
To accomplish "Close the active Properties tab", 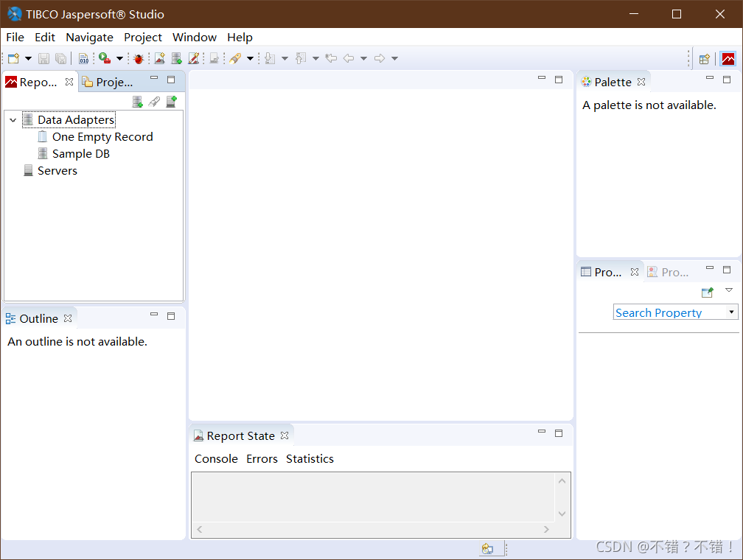I will 635,272.
